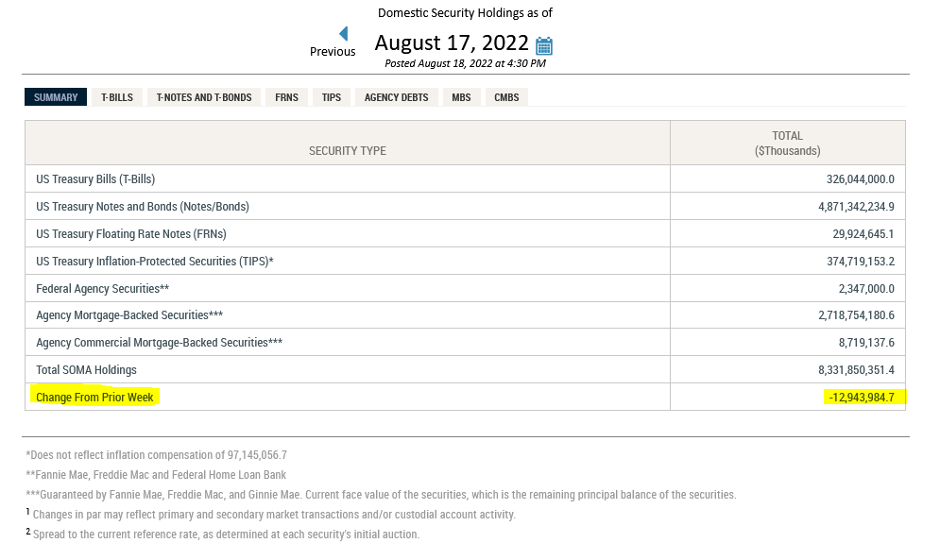Click the value 4,871,342,234.9
Viewport: 940px width, 560px height.
(x=856, y=207)
